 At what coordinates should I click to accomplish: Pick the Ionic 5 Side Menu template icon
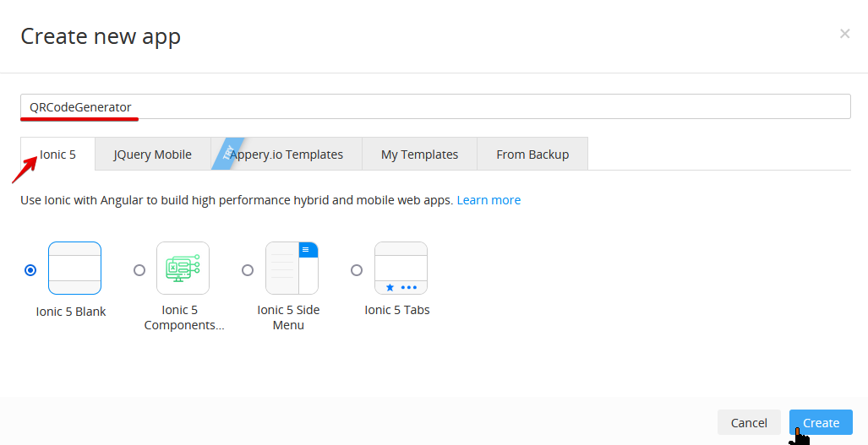pyautogui.click(x=292, y=269)
